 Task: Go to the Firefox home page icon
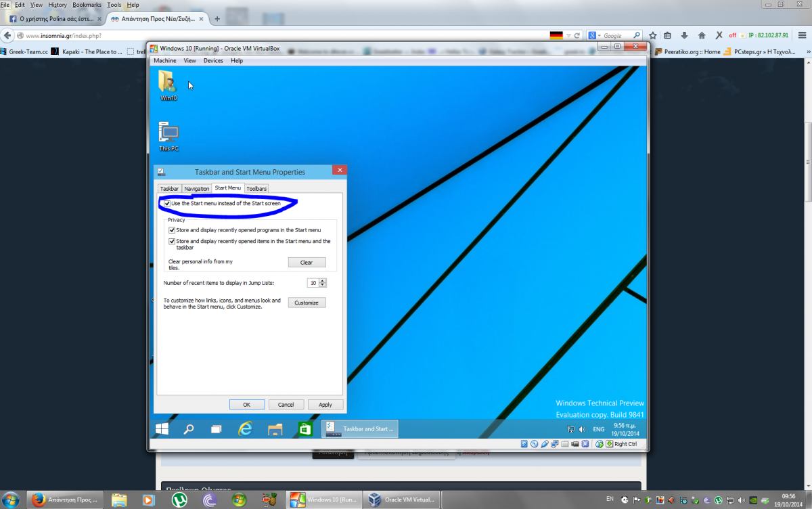[701, 35]
